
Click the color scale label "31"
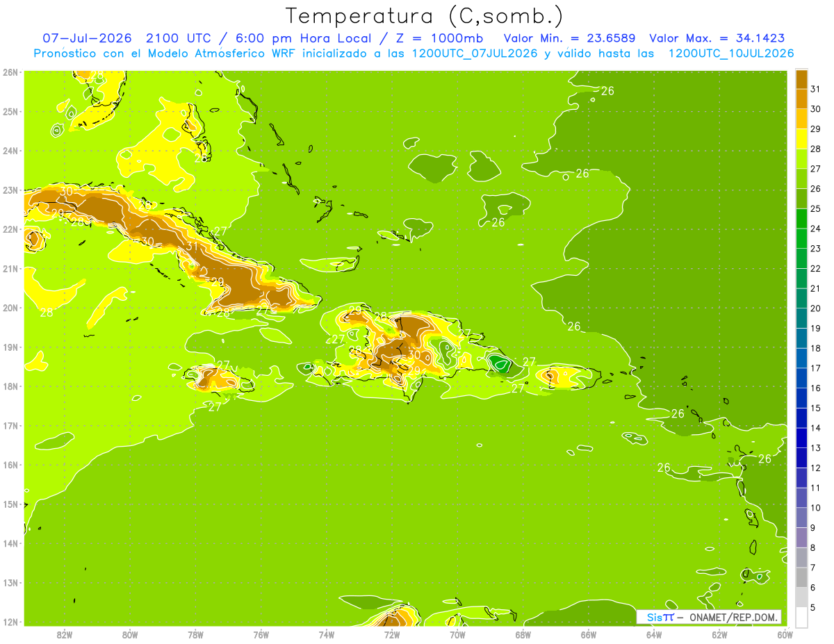pyautogui.click(x=815, y=88)
